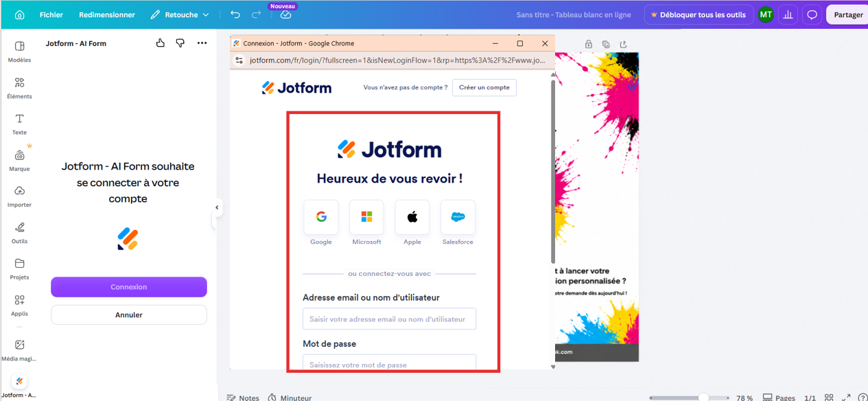Open the Redimensionner menu
Image resolution: width=868 pixels, height=401 pixels.
click(x=107, y=14)
